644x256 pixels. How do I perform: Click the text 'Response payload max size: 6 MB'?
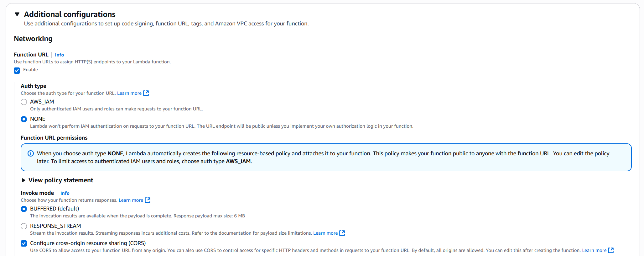coord(209,216)
